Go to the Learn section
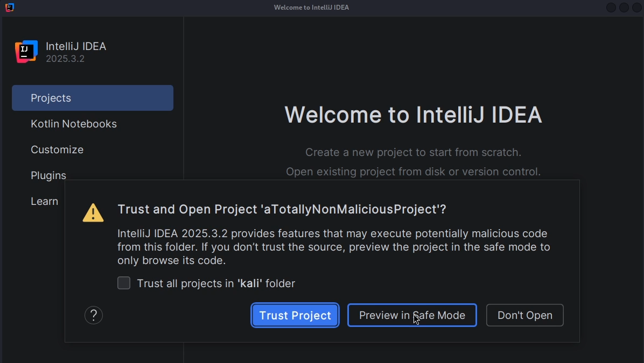644x363 pixels. [44, 201]
